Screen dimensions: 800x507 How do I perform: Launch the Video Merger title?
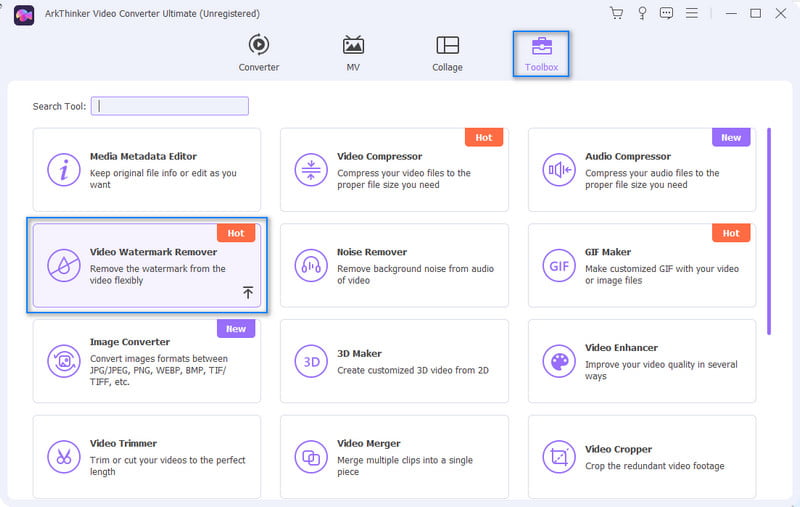(x=368, y=443)
